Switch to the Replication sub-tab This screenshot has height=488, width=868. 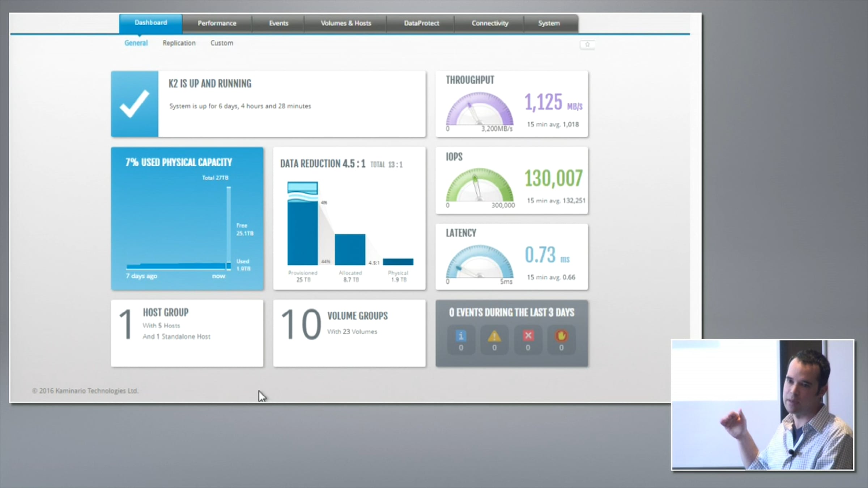pyautogui.click(x=179, y=43)
